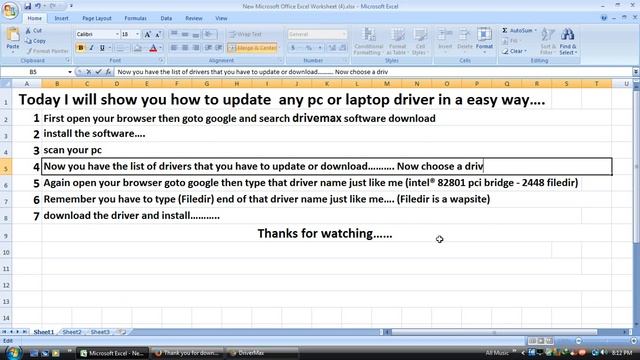
Task: Open Insert Function fx dialog
Action: pyautogui.click(x=108, y=72)
